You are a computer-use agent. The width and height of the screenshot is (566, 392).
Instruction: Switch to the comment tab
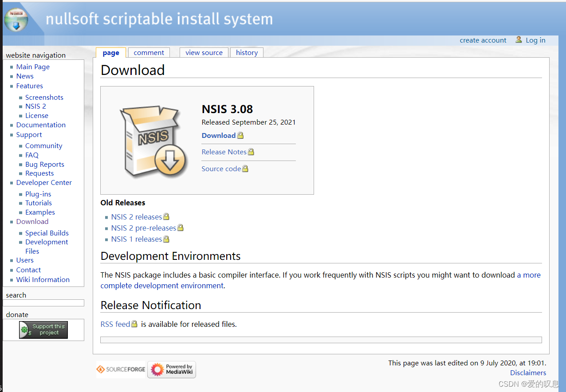click(148, 52)
